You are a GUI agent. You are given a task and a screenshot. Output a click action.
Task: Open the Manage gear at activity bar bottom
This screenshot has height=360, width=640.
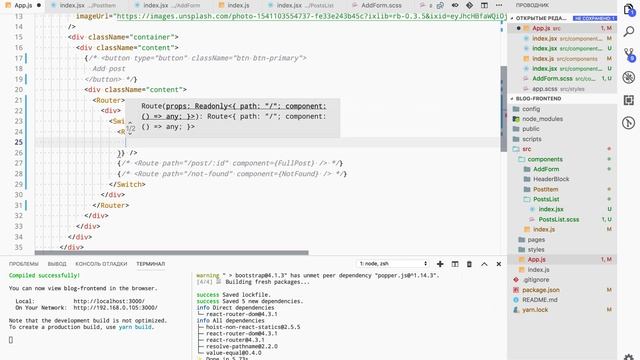pos(629,356)
